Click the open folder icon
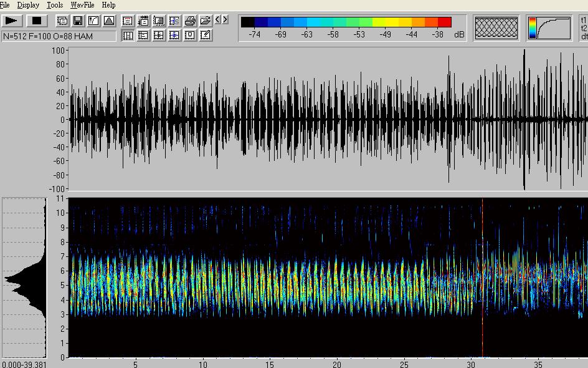The height and width of the screenshot is (368, 588). 205,21
